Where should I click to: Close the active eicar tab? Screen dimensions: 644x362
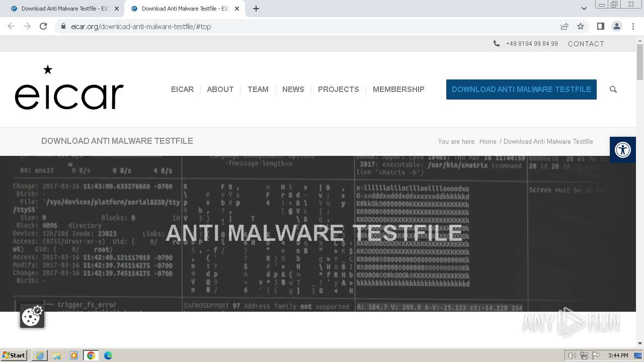[237, 9]
